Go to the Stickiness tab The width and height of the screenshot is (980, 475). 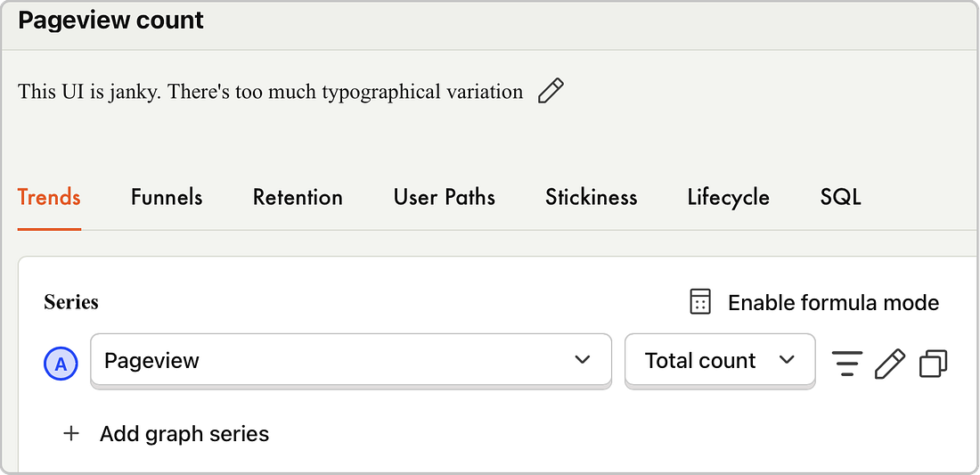tap(592, 198)
